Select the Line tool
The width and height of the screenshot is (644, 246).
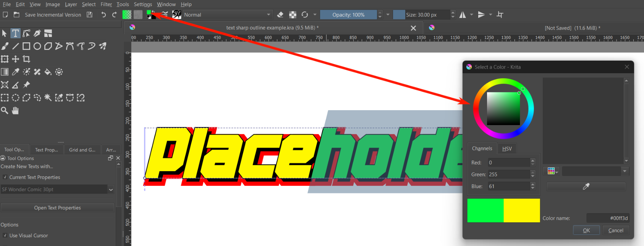point(15,46)
